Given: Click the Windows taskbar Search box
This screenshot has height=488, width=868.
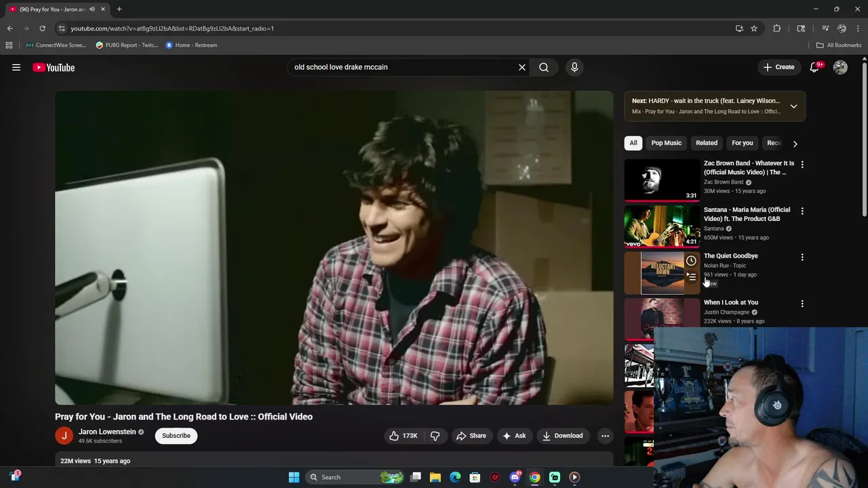Looking at the screenshot, I should (x=355, y=477).
